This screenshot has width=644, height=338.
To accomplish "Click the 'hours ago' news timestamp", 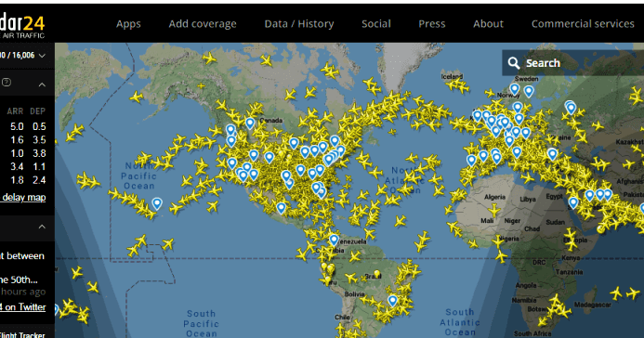I will pyautogui.click(x=23, y=292).
